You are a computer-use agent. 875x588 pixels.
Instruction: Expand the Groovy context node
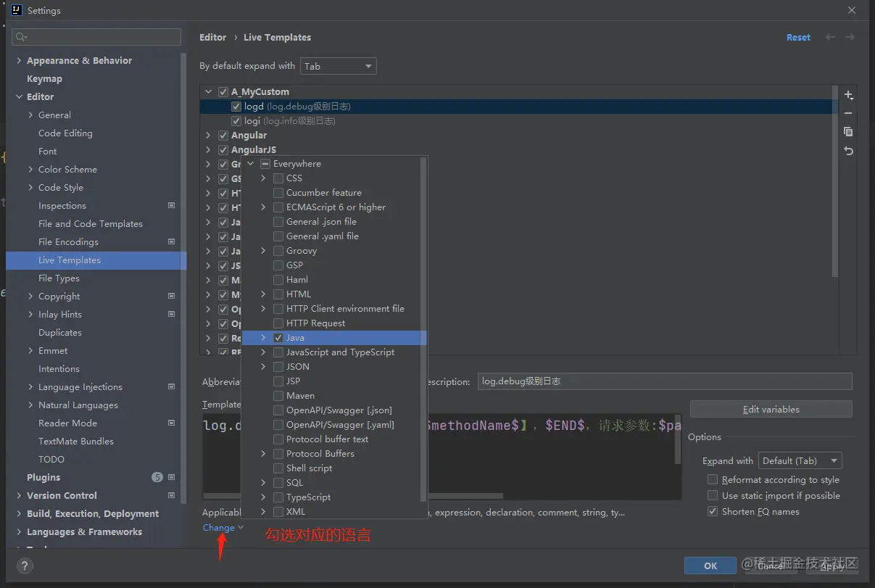click(x=264, y=251)
